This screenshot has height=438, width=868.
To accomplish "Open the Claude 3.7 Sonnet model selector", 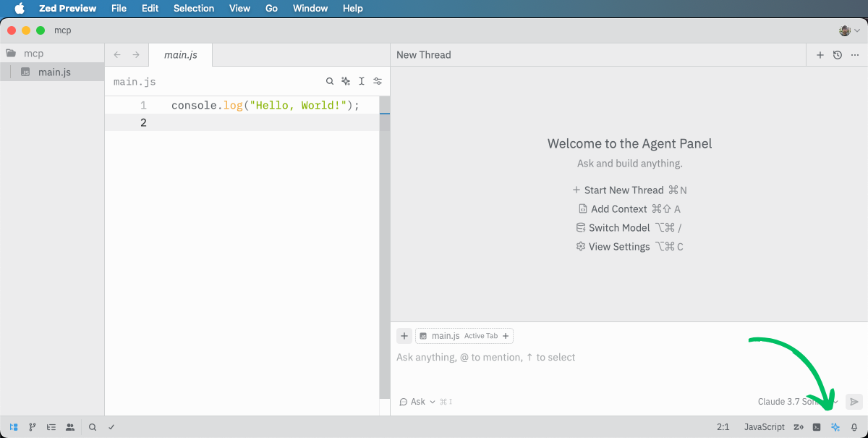I will click(794, 402).
